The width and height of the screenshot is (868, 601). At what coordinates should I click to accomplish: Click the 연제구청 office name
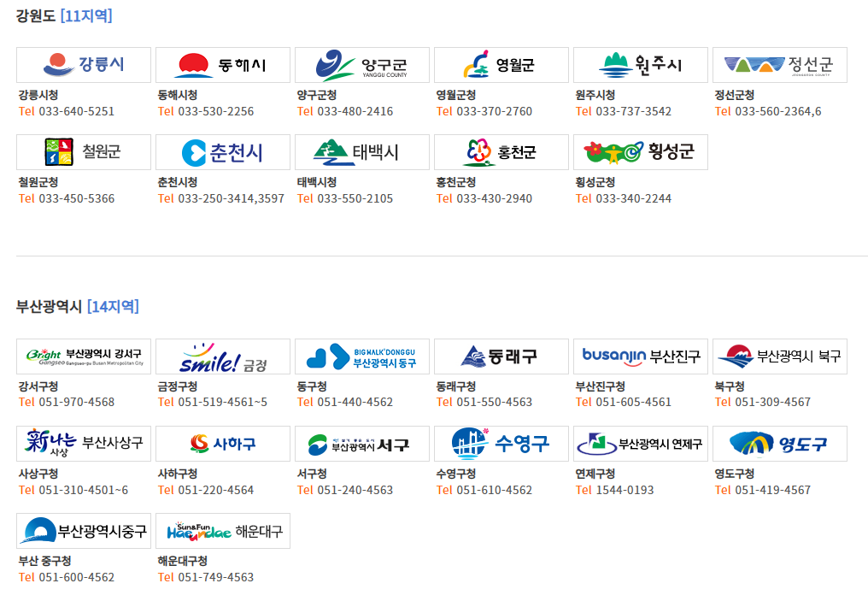coord(595,474)
